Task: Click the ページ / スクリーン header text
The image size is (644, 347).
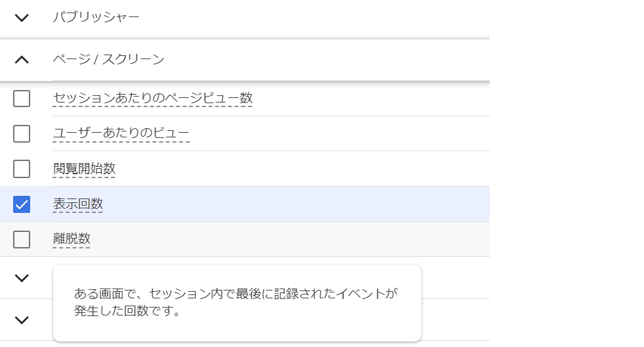Action: [x=108, y=60]
